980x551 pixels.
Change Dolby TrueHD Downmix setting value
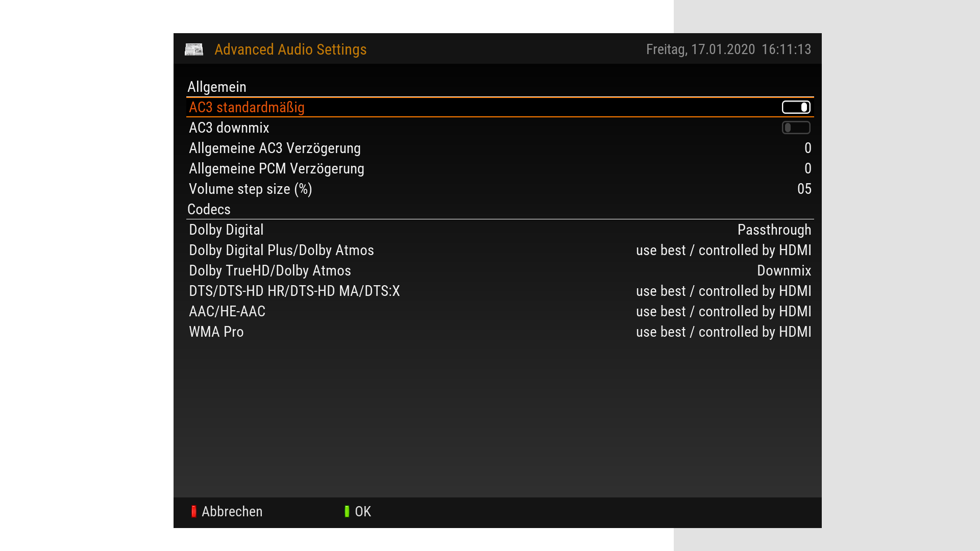click(783, 271)
